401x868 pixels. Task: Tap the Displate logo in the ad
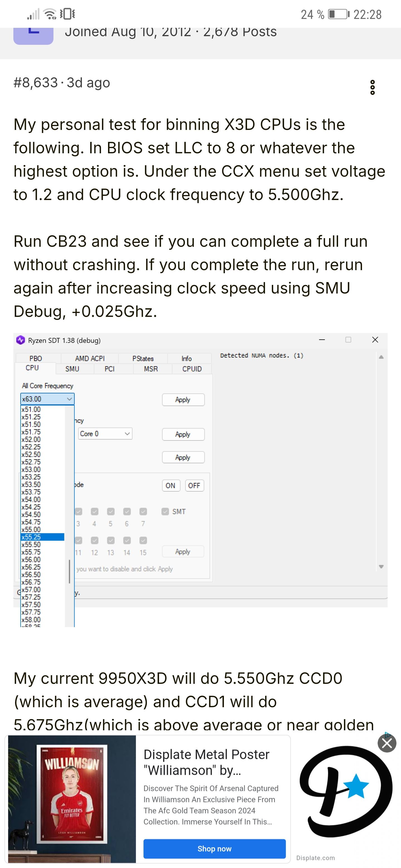pos(346,792)
